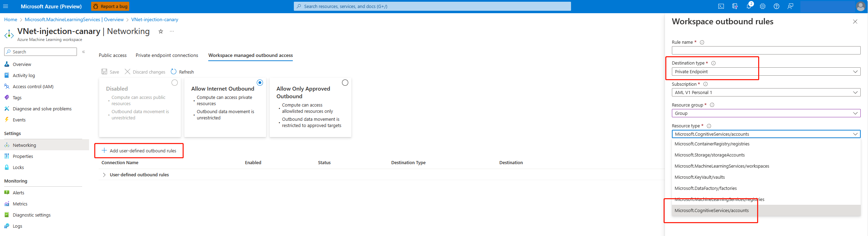Favorite this page with the star icon
This screenshot has width=868, height=236.
point(161,31)
